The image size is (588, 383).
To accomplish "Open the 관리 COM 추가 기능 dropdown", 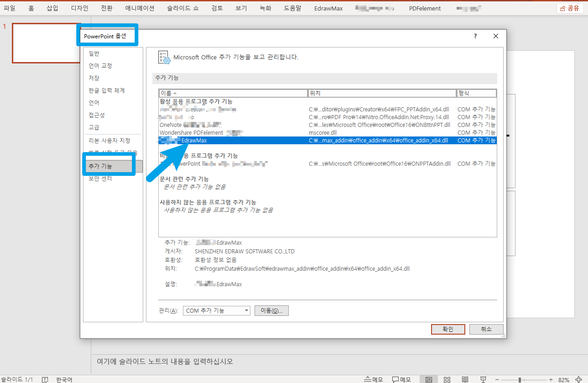I will 217,310.
